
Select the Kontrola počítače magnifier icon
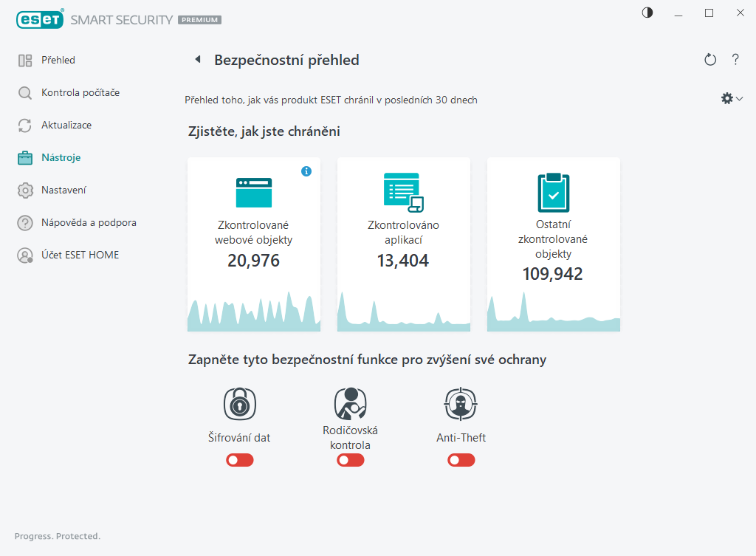(23, 92)
